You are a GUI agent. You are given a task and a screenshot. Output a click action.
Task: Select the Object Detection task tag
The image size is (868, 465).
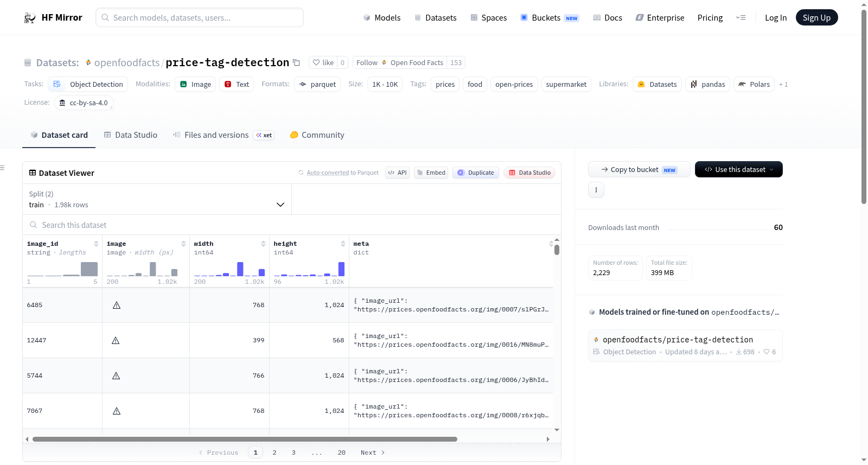(x=88, y=84)
